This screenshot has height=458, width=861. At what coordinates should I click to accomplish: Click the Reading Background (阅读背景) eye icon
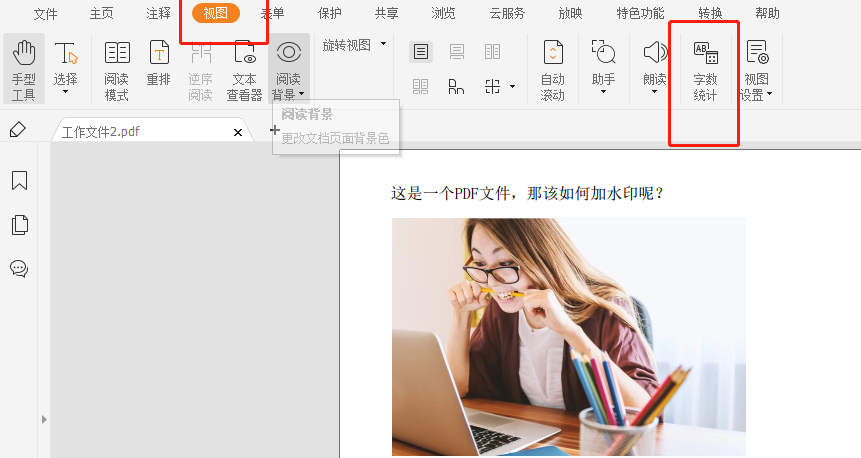(289, 53)
